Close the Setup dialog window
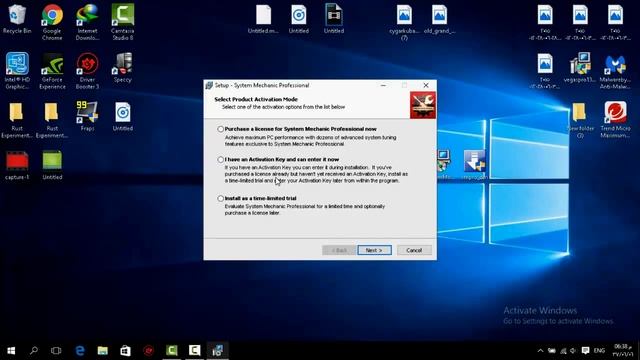 coord(426,85)
